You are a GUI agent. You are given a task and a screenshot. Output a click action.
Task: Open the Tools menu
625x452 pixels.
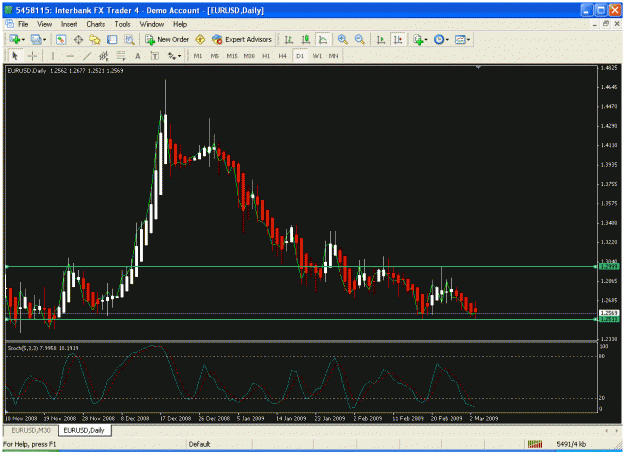point(122,24)
